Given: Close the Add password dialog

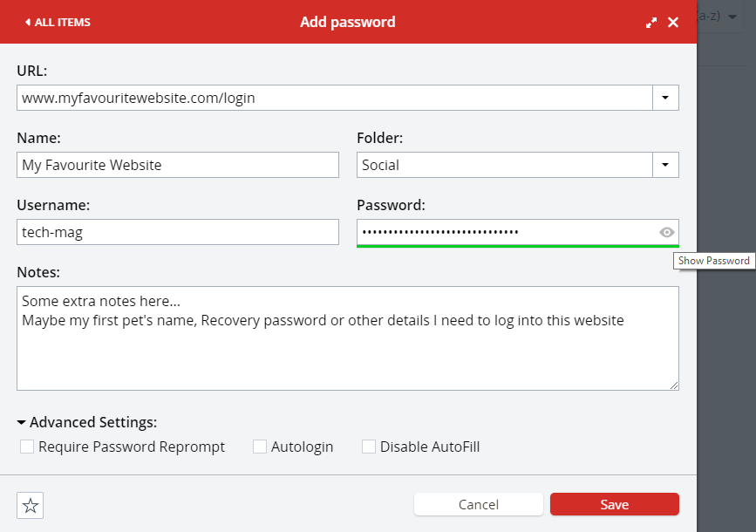Looking at the screenshot, I should coord(673,22).
